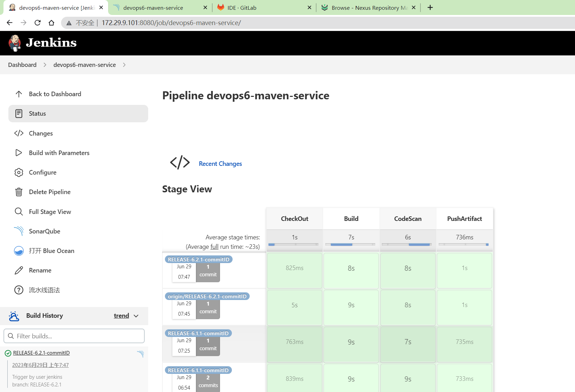
Task: Click the 1 commit badge for 07:25 build
Action: click(x=208, y=345)
